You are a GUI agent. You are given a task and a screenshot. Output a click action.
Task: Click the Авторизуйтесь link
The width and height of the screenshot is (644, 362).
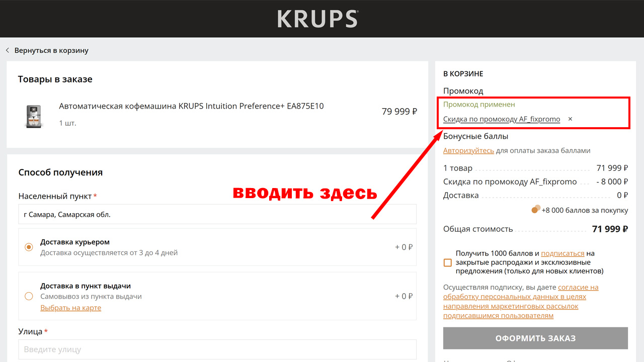click(x=468, y=150)
